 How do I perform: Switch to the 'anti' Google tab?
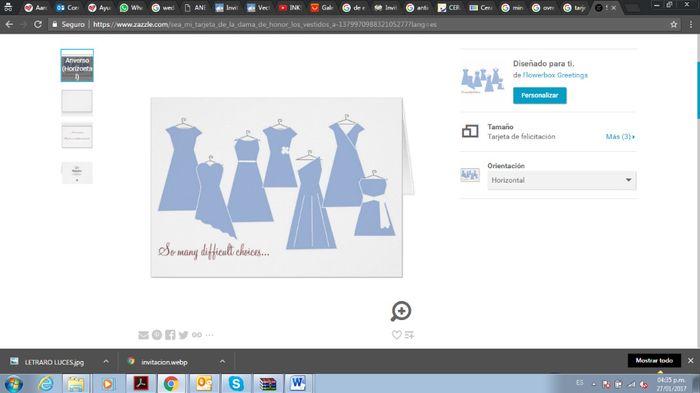point(417,8)
